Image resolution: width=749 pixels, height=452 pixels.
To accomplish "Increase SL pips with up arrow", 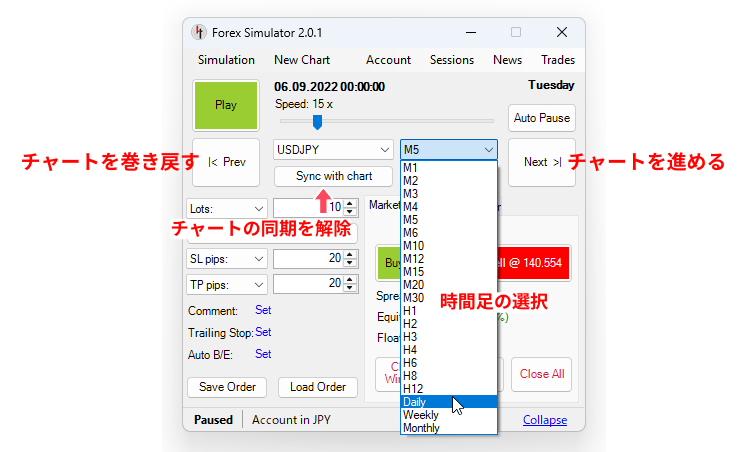I will click(x=350, y=254).
